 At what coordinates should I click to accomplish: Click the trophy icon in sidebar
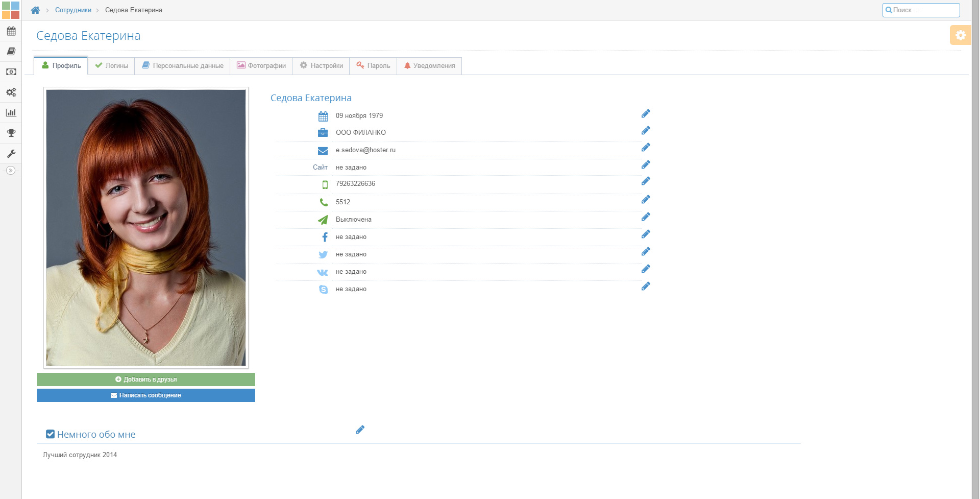pos(11,133)
